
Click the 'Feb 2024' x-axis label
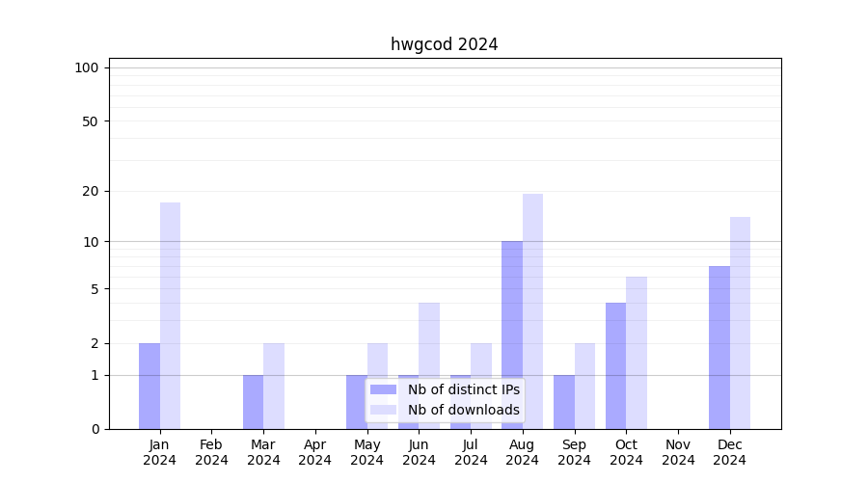tap(211, 452)
